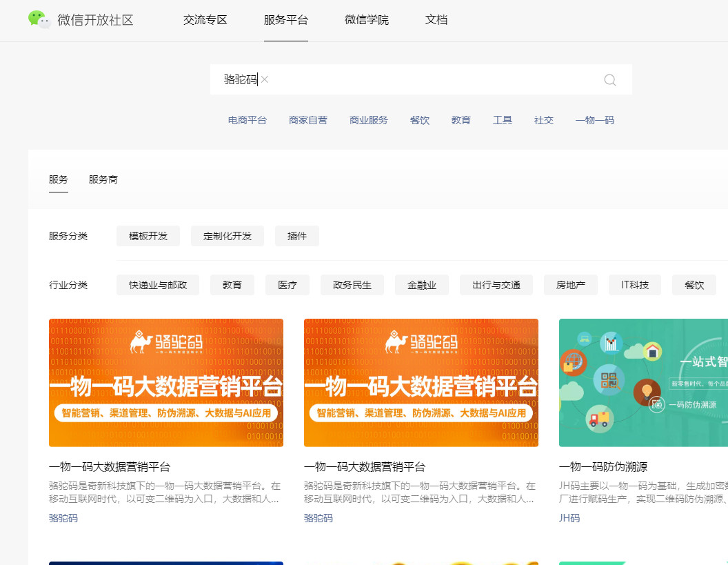The image size is (728, 565).
Task: Filter industry by 房地产
Action: pyautogui.click(x=571, y=285)
